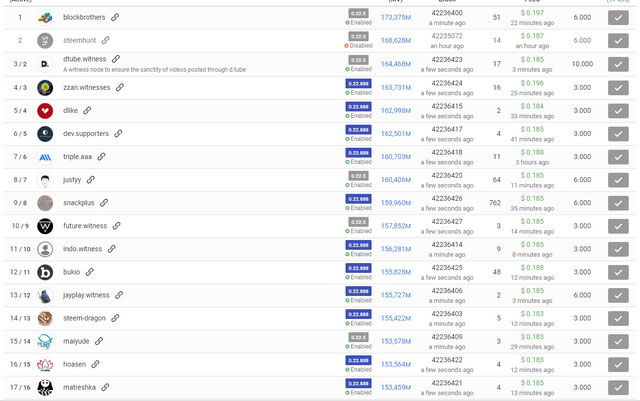Click the dlike red heart avatar
Screen dimensions: 640x401
pos(46,110)
